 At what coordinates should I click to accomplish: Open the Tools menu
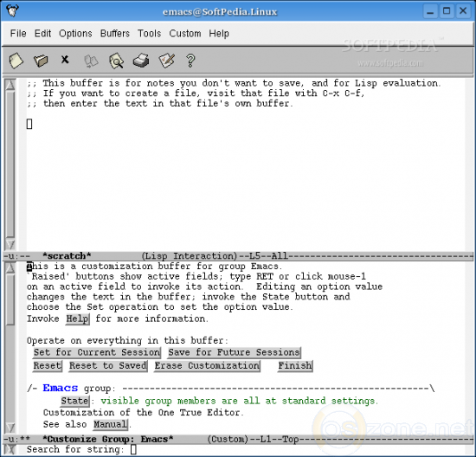(149, 33)
